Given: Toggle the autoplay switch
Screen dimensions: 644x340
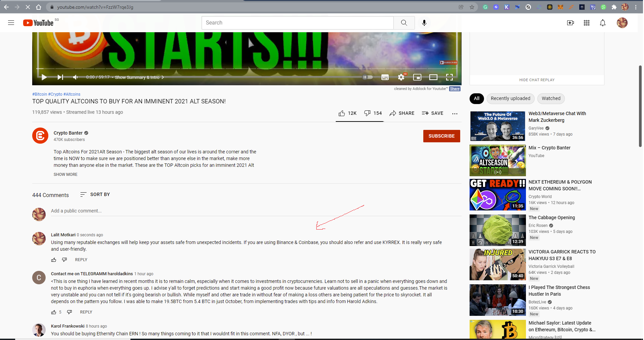Looking at the screenshot, I should (368, 77).
